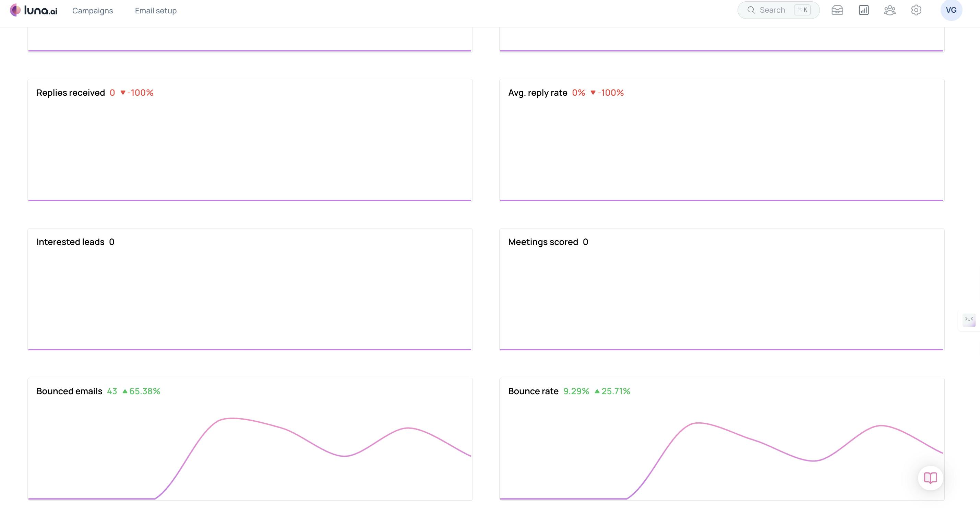Go to the Campaigns tab
Image resolution: width=980 pixels, height=527 pixels.
[x=93, y=11]
